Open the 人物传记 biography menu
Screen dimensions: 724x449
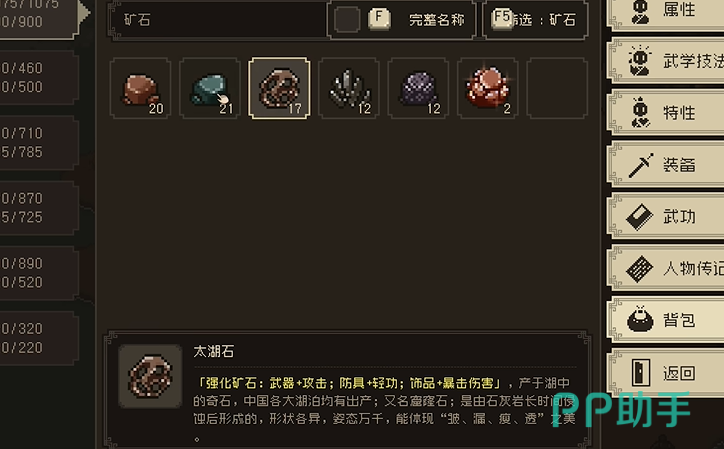click(x=667, y=268)
